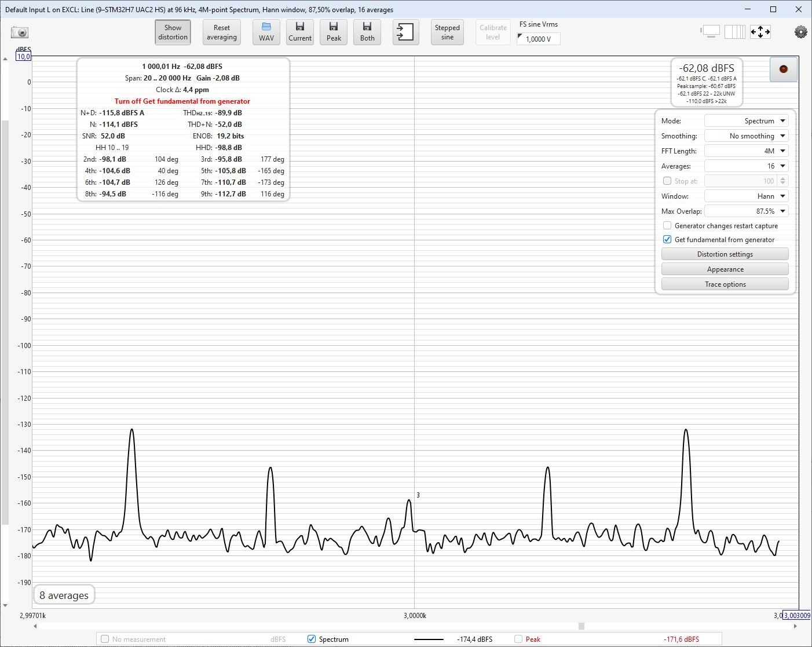Save the Peak trace
Screen dimensions: 812x647
point(334,32)
